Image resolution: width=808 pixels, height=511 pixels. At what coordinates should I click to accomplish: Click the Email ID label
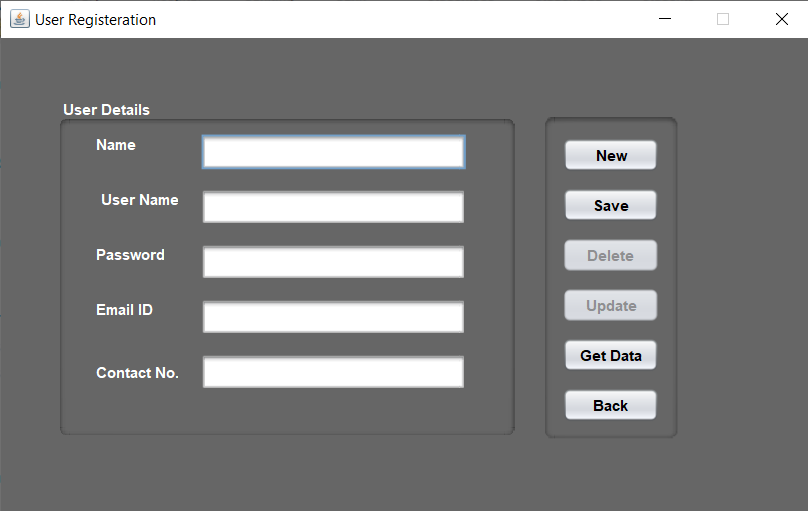tap(124, 310)
